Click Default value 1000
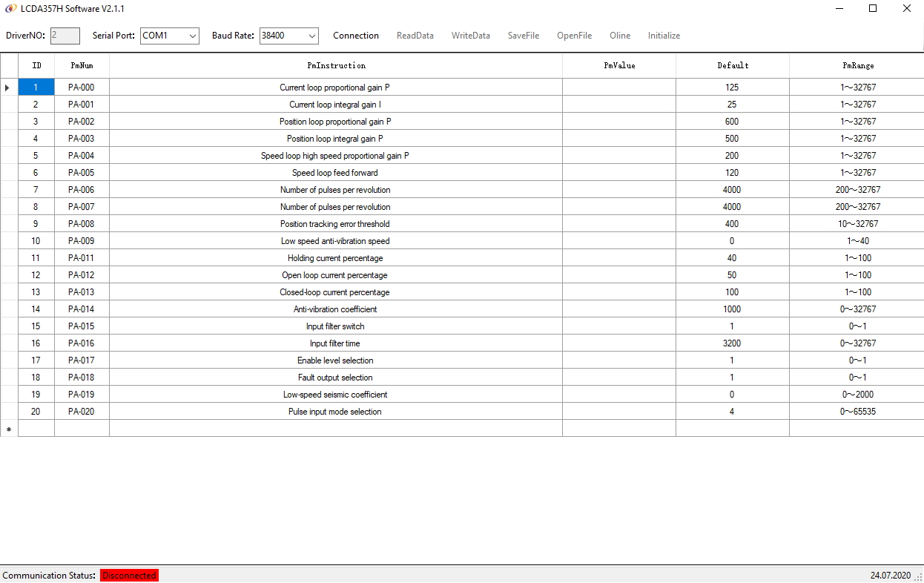 coord(733,309)
